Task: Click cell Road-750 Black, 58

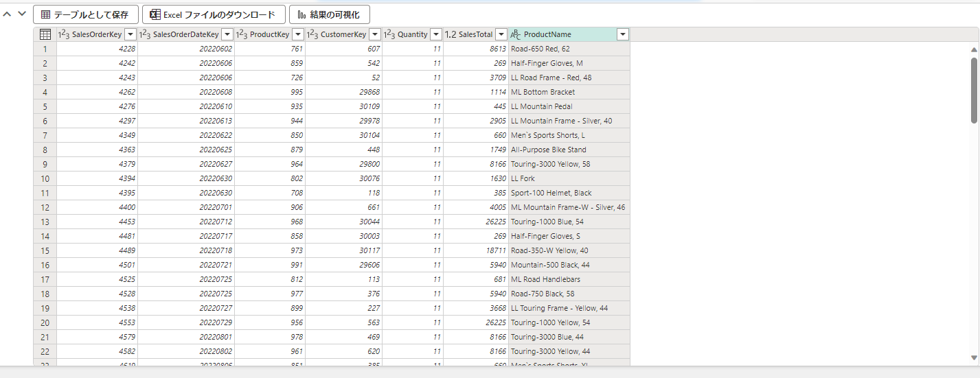Action: (569, 294)
